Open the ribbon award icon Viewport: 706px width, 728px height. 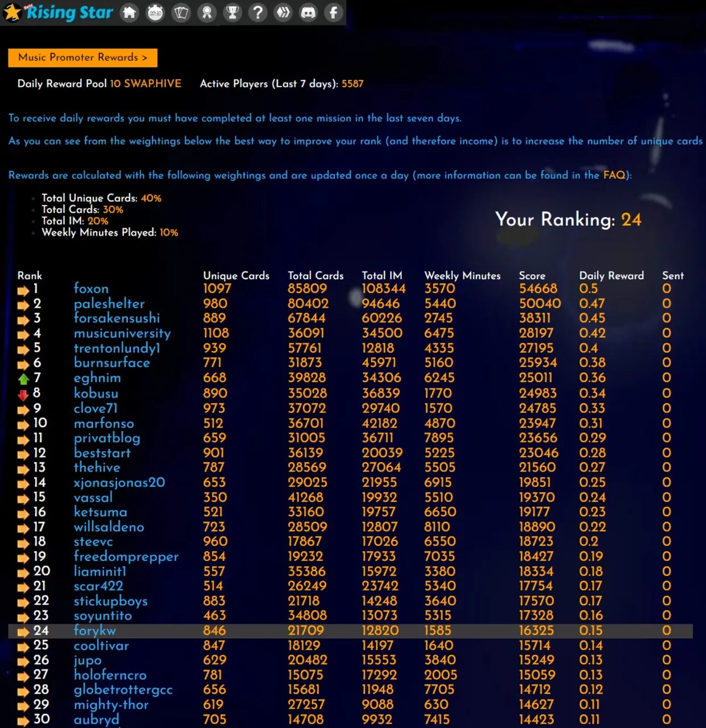click(206, 13)
